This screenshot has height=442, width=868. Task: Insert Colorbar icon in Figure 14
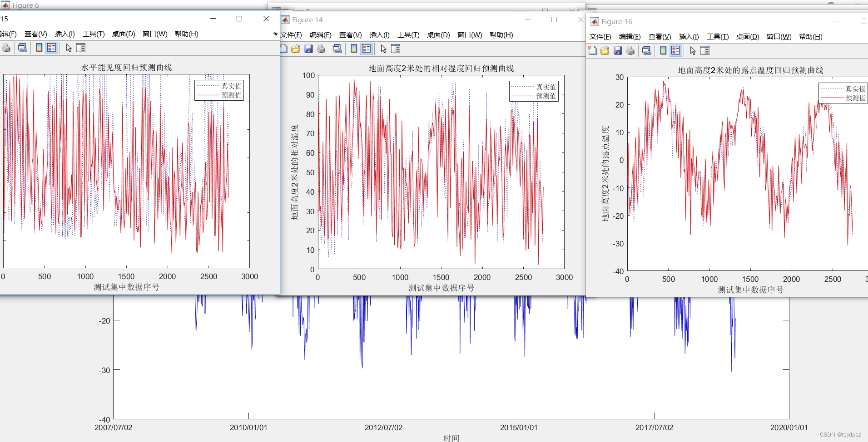[354, 49]
